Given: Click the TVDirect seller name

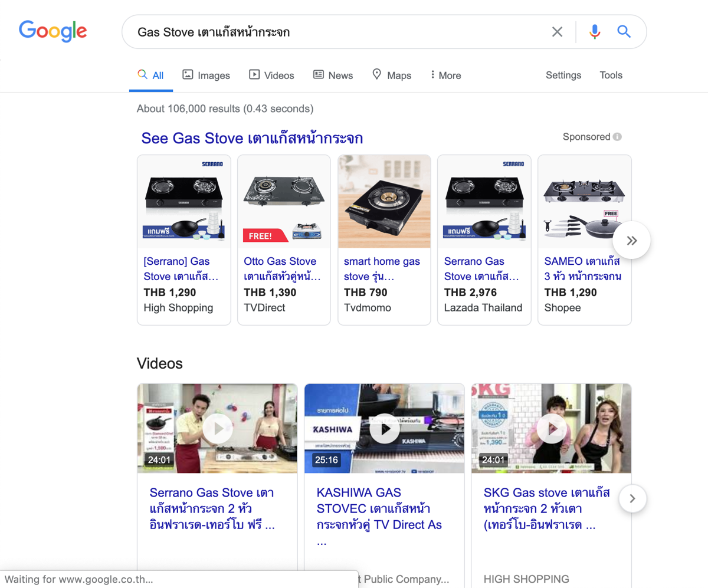Looking at the screenshot, I should coord(264,308).
